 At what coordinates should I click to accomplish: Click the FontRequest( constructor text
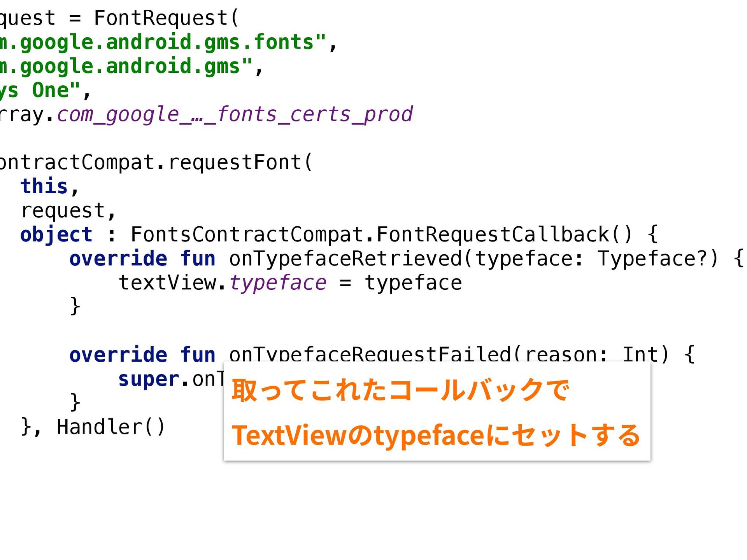click(x=166, y=18)
